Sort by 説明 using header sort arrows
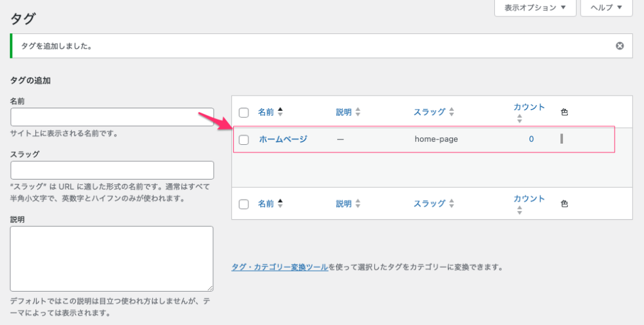The image size is (644, 325). pos(358,112)
